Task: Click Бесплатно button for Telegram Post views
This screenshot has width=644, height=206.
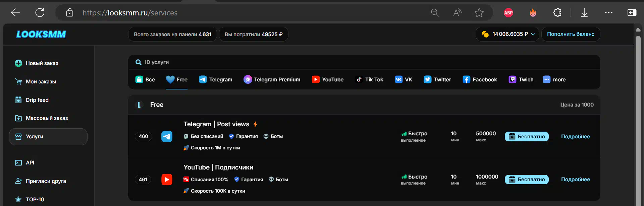Action: (527, 136)
